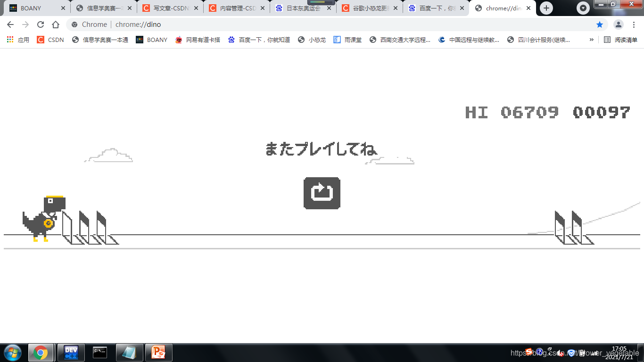Switch to the 信息学奥赛一本通 tab

104,8
